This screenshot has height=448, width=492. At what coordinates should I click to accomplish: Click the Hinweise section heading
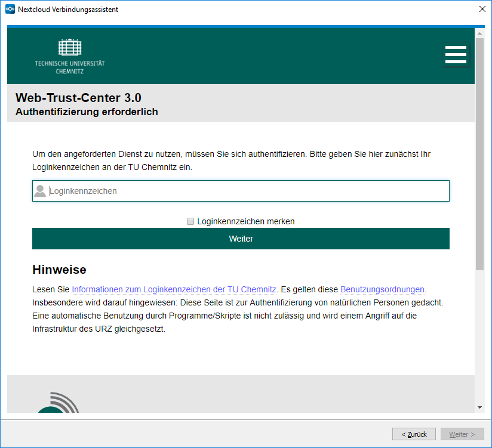click(x=59, y=270)
